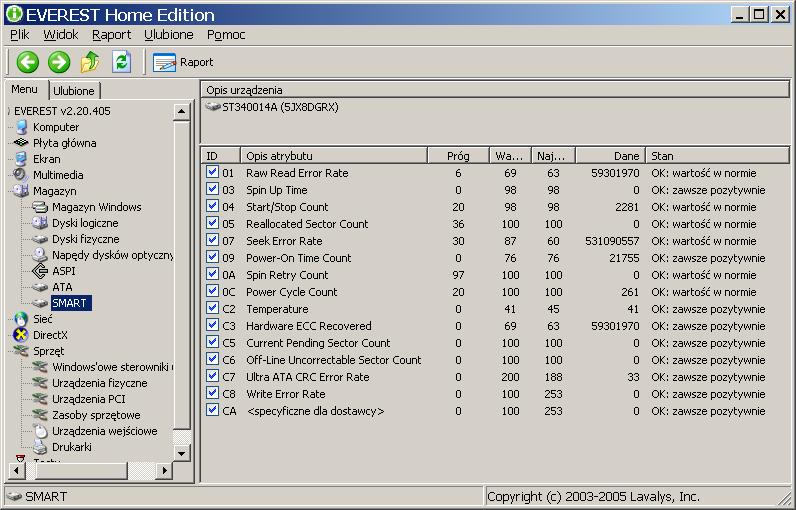This screenshot has width=796, height=510.
Task: Click tree horizontal scrollbar right arrow
Action: [x=164, y=470]
